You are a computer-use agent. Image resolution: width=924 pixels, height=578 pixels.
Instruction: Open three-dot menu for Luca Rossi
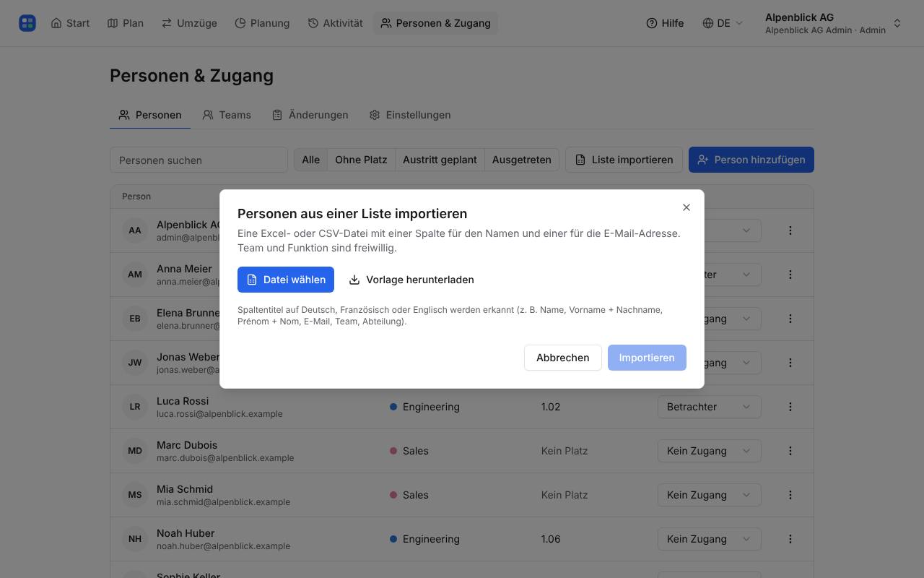click(790, 407)
